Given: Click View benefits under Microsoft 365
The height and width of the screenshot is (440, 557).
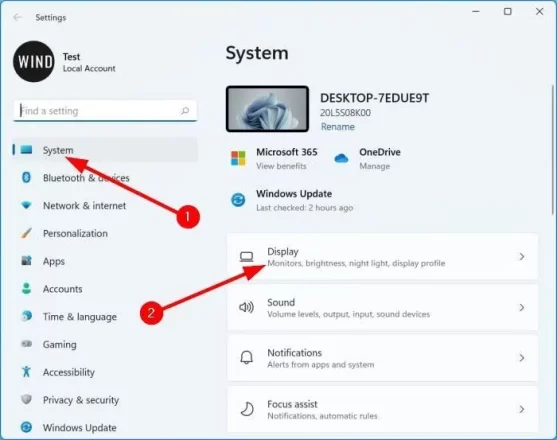Looking at the screenshot, I should 281,166.
